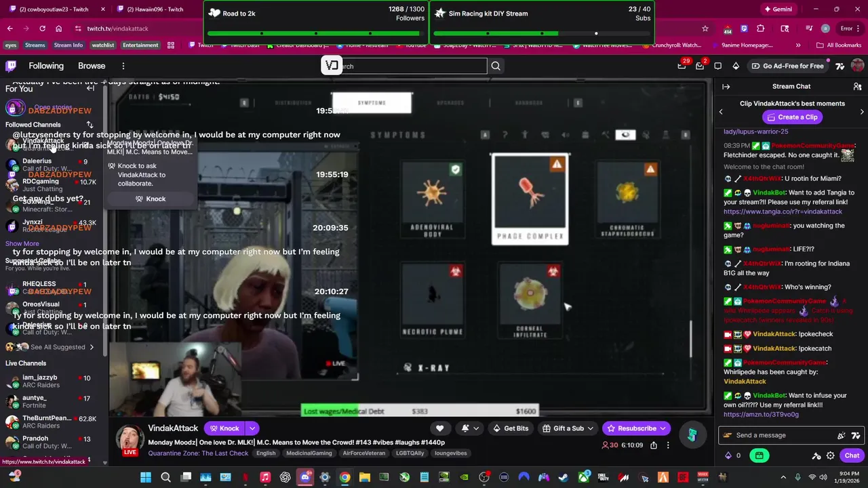The image size is (868, 488).
Task: Sort the Followed Channels list
Action: pos(90,125)
